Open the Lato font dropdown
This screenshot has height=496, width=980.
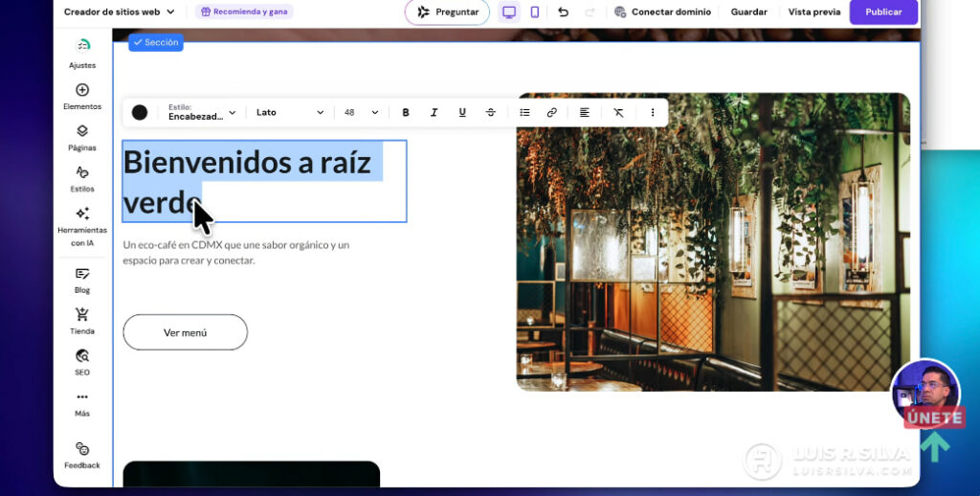coord(290,113)
